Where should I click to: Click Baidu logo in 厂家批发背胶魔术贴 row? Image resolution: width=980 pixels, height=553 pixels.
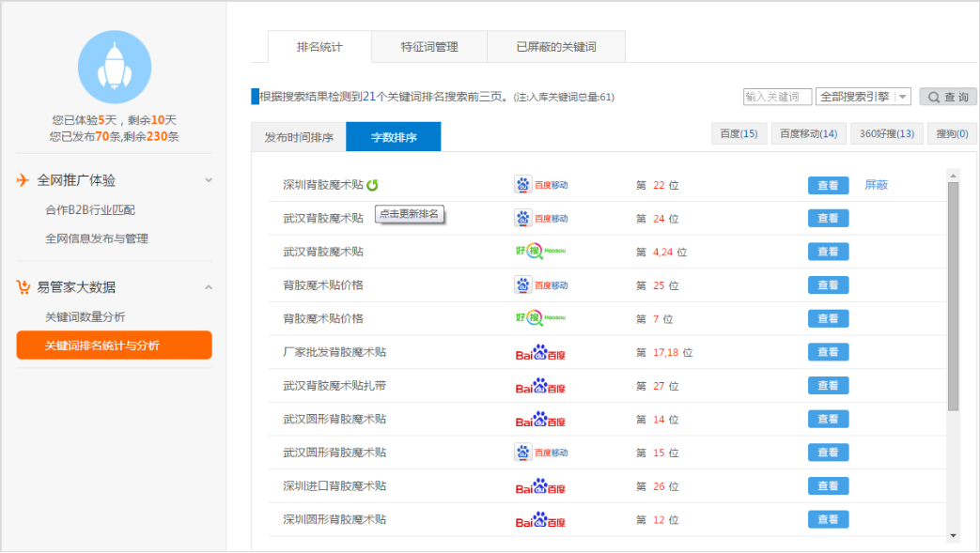click(542, 353)
